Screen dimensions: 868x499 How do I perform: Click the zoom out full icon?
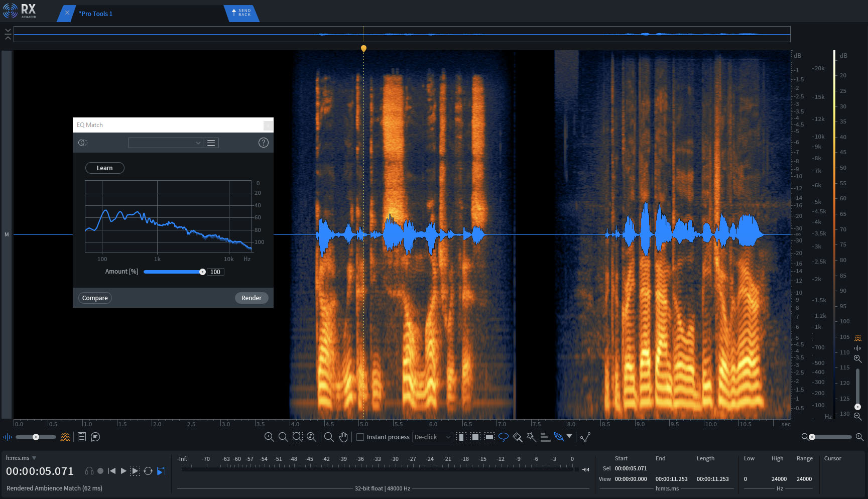[311, 437]
